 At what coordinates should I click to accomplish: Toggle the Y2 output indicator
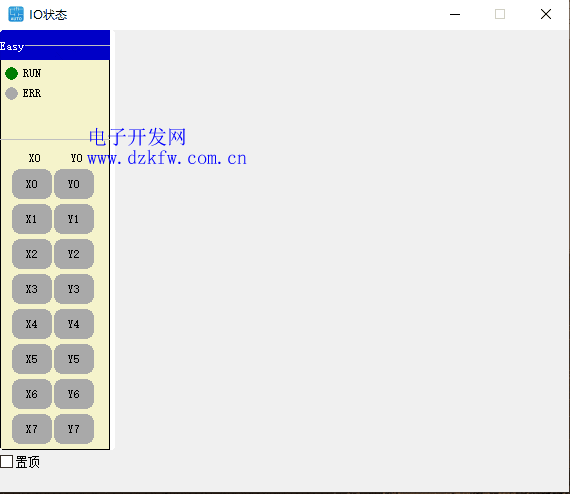74,254
